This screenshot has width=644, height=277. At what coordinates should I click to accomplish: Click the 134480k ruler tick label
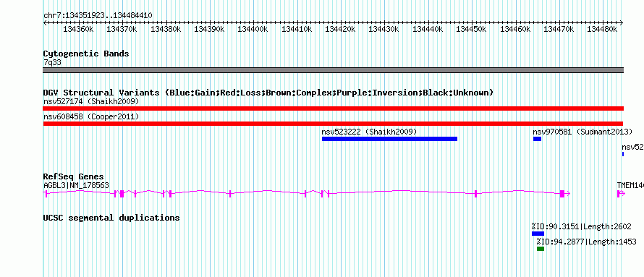click(x=603, y=30)
